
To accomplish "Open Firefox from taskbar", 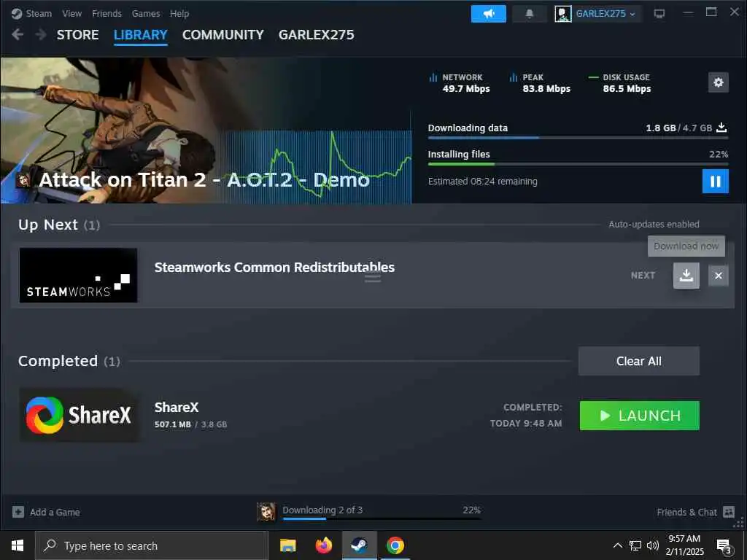I will click(x=323, y=545).
